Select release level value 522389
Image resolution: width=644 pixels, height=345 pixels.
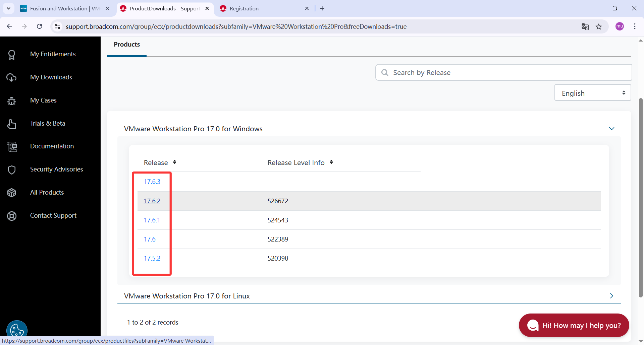tap(278, 239)
